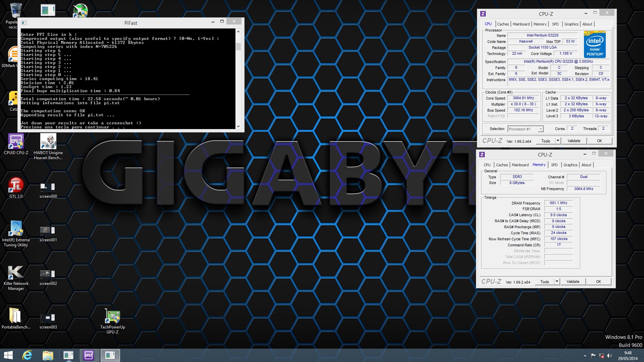This screenshot has height=362, width=644.
Task: Click the Z logo in the lower CPU-Z title bar
Action: click(482, 155)
